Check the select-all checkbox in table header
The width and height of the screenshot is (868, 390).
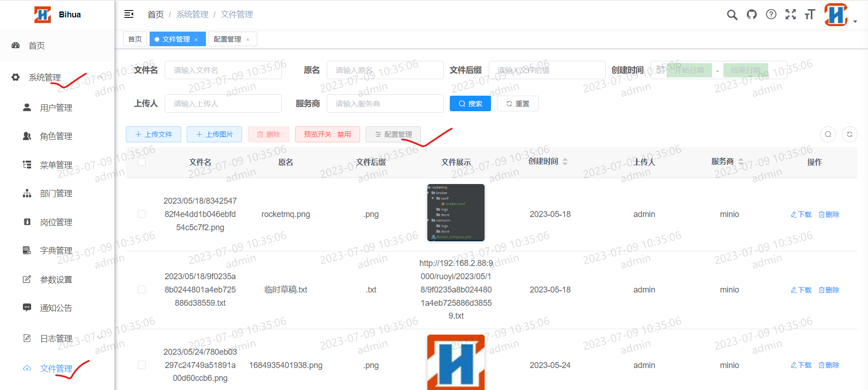point(142,162)
